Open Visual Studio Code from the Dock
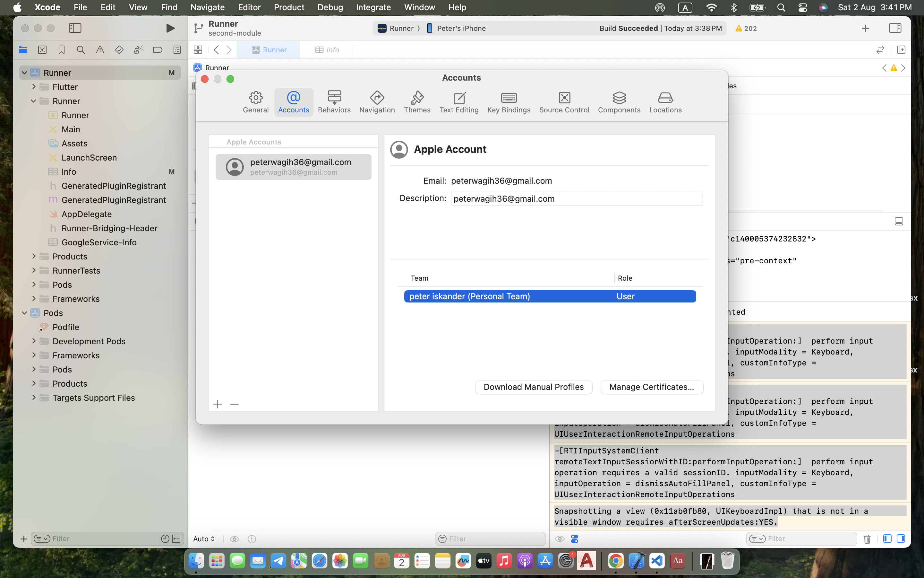 tap(657, 561)
